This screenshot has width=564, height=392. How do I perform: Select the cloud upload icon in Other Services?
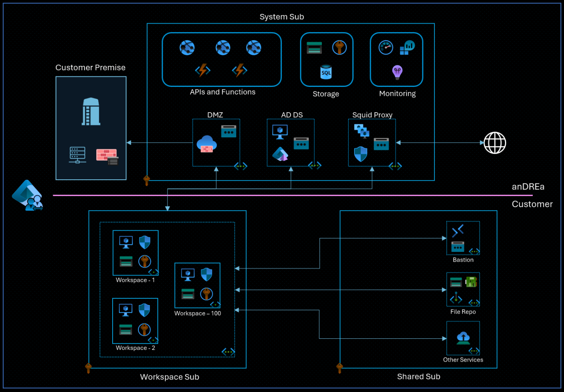(463, 338)
